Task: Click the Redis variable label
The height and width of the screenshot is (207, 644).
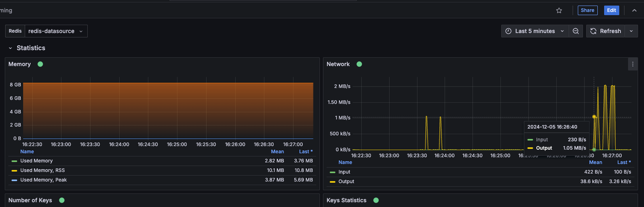Action: click(15, 31)
